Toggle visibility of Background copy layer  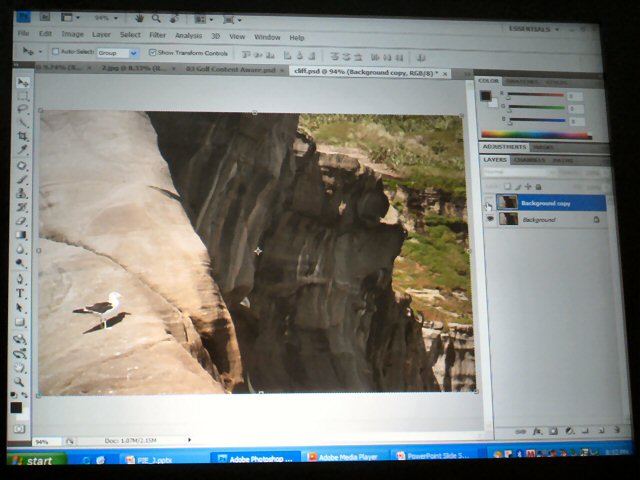coord(489,202)
